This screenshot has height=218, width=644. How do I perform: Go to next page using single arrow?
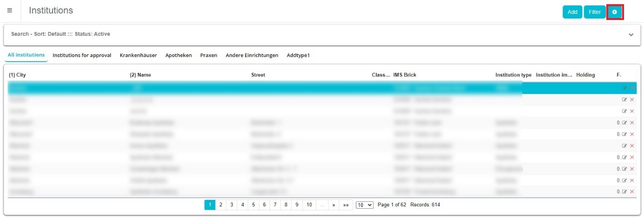(334, 205)
